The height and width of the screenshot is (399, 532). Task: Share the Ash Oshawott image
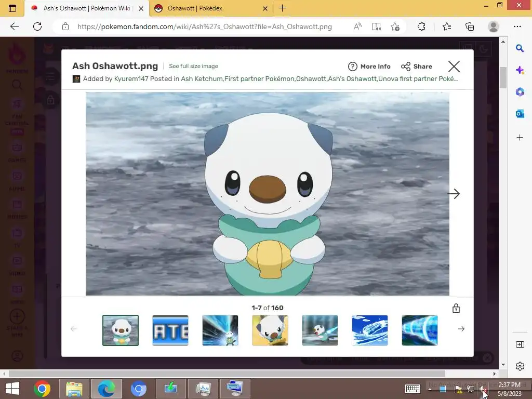click(x=416, y=66)
